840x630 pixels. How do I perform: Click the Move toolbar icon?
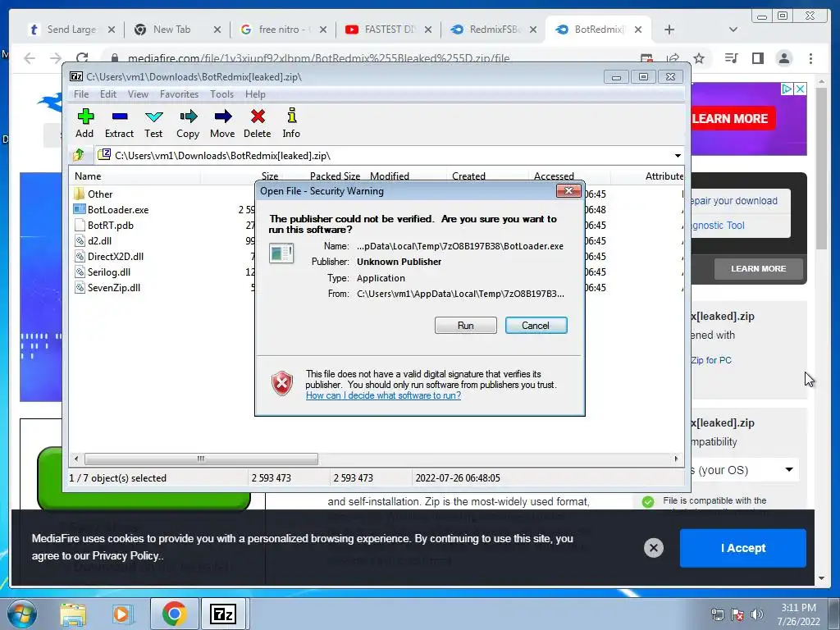tap(222, 123)
